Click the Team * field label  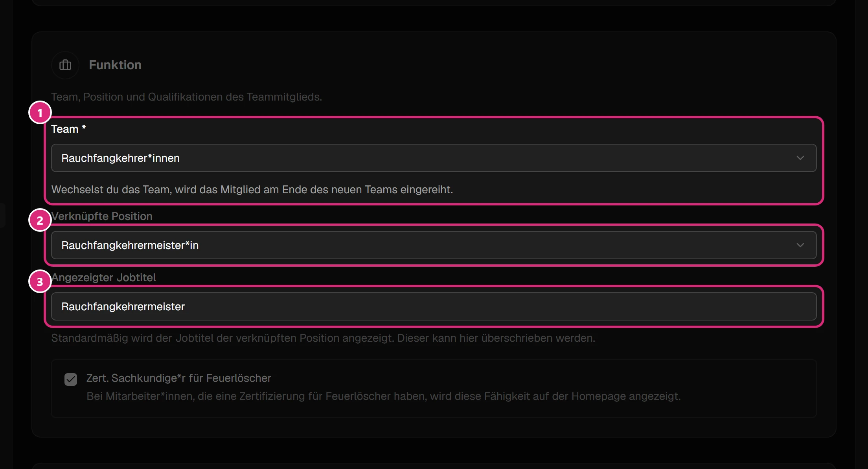(x=69, y=129)
